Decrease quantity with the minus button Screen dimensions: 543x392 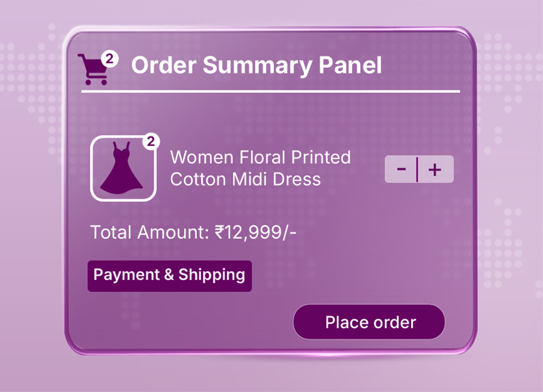tap(401, 169)
